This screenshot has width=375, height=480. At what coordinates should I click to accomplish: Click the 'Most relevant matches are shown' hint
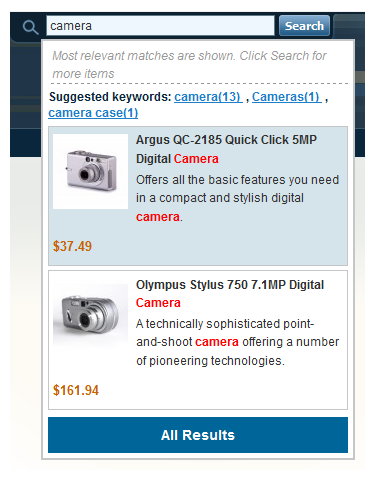coord(189,65)
